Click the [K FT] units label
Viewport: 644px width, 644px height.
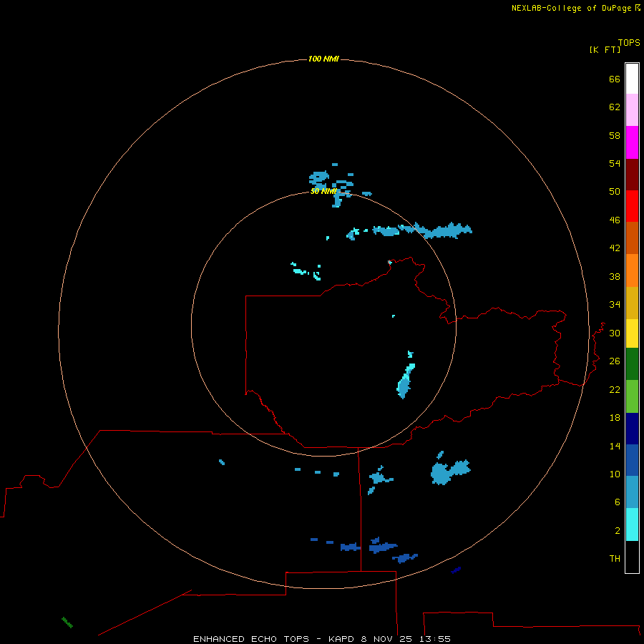(605, 49)
